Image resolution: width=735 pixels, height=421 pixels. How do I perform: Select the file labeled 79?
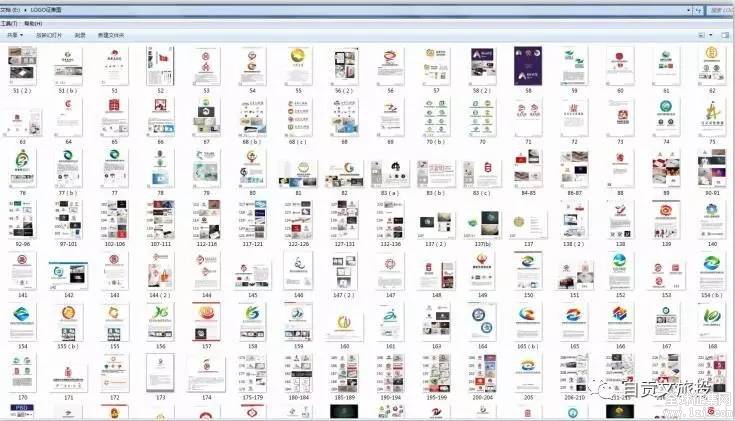point(206,168)
